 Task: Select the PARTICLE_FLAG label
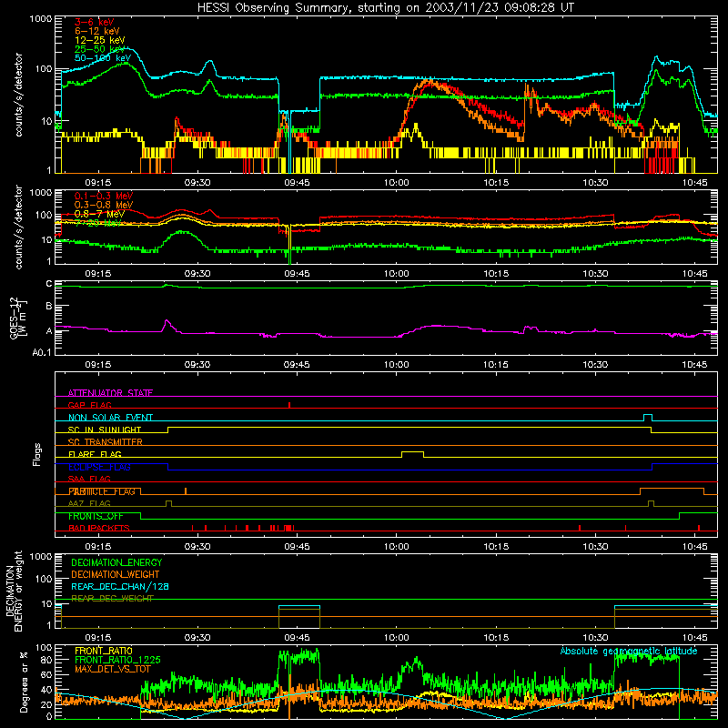pos(102,491)
